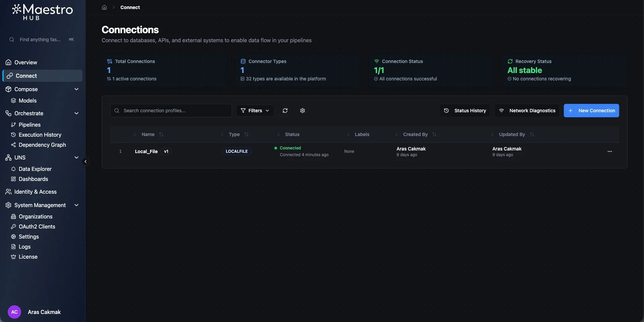Viewport: 644px width, 322px height.
Task: Open the Local_File connection
Action: click(146, 151)
